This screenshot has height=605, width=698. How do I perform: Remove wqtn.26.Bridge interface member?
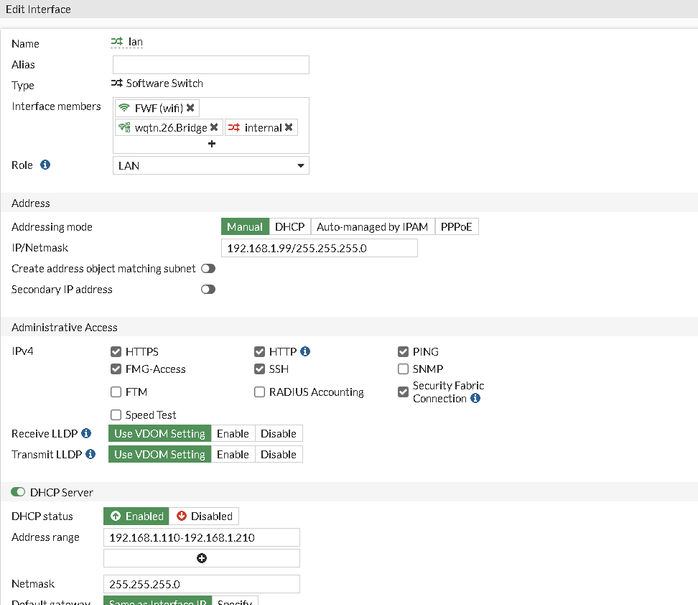214,127
